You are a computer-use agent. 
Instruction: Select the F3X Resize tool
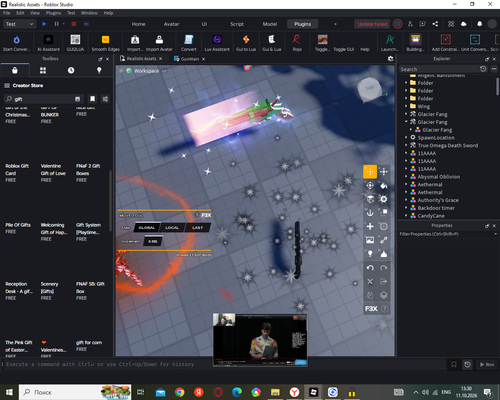(x=384, y=172)
